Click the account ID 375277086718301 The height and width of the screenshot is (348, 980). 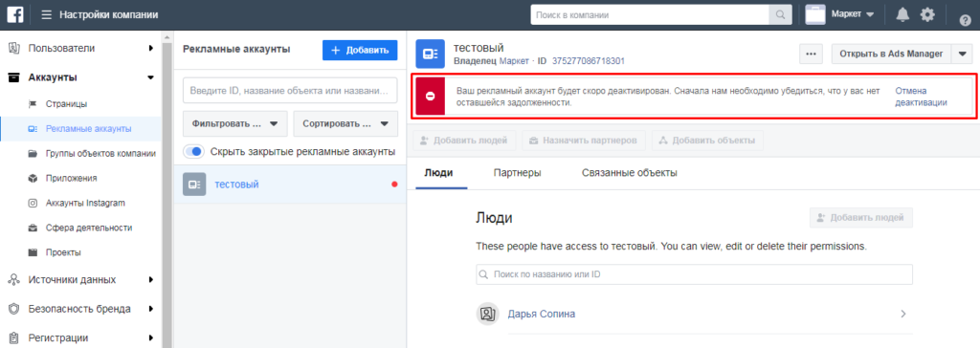(589, 61)
